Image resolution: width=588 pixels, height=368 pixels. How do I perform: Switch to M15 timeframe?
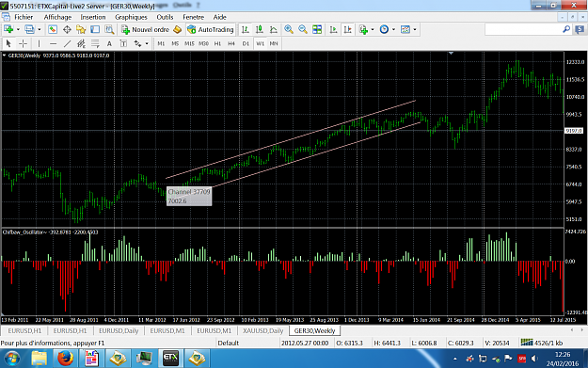pyautogui.click(x=189, y=43)
